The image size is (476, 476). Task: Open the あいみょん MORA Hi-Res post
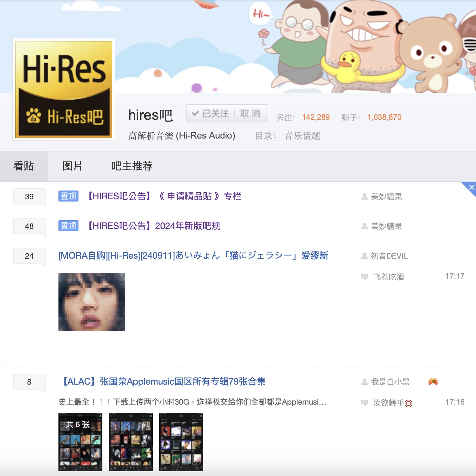click(x=193, y=256)
